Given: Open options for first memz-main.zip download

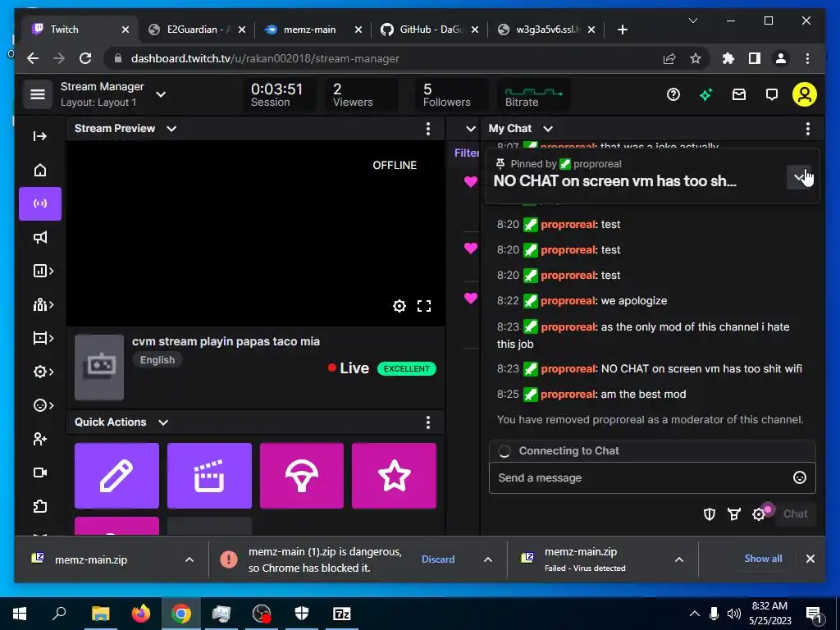Looking at the screenshot, I should coord(189,559).
